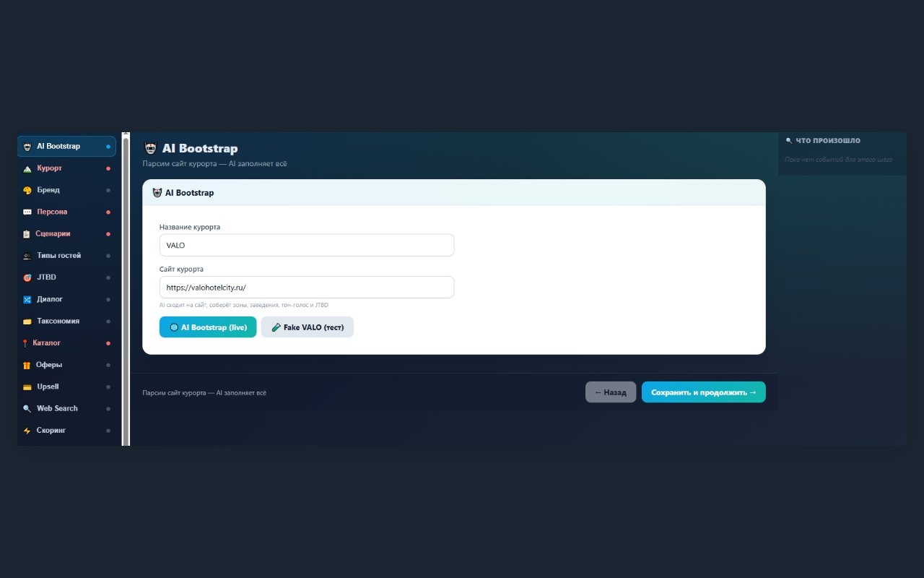Click the sidebar vertical scrollbar

click(x=126, y=289)
